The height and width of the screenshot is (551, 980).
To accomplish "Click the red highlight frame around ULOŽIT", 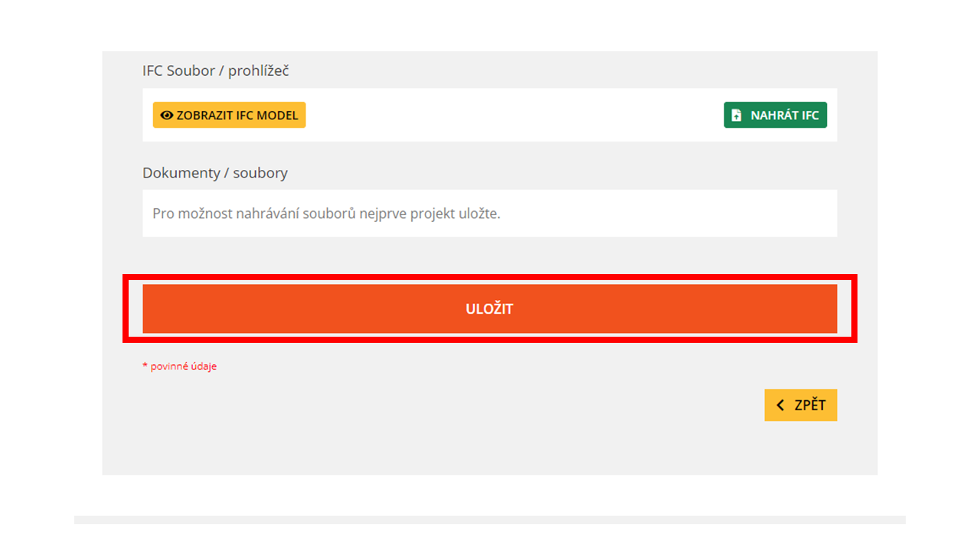I will click(490, 277).
